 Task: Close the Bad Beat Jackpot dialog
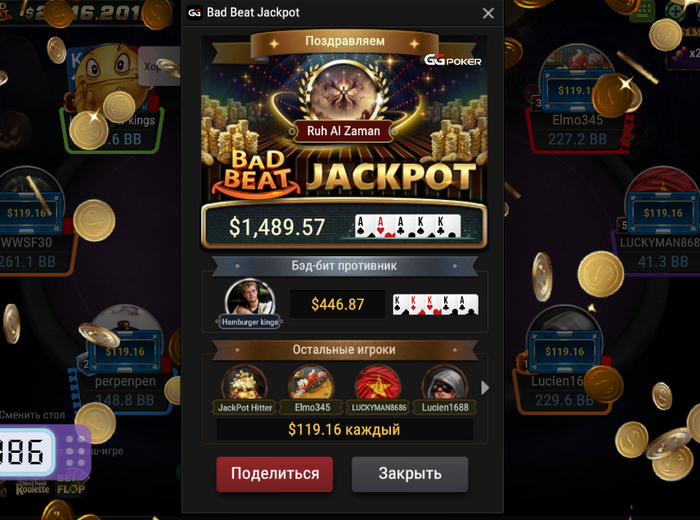[x=488, y=13]
